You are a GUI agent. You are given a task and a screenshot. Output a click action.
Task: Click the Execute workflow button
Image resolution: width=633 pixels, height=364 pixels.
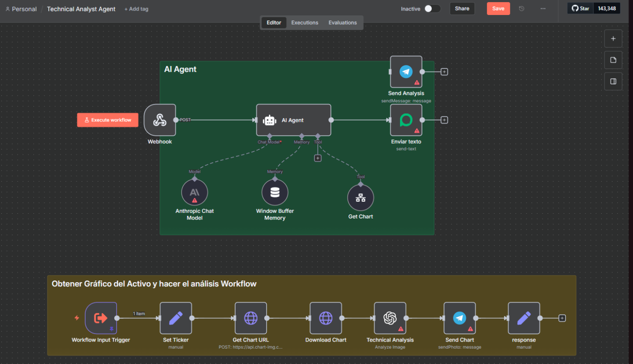107,120
